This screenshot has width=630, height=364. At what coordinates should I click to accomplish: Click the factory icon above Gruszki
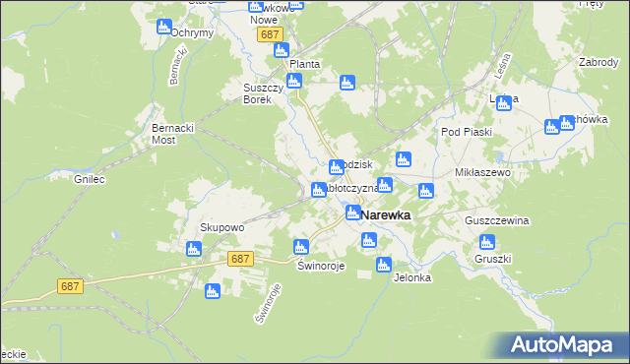487,242
